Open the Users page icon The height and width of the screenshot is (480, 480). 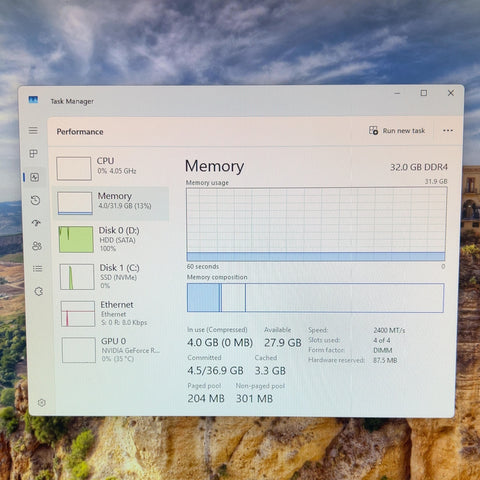coord(37,246)
